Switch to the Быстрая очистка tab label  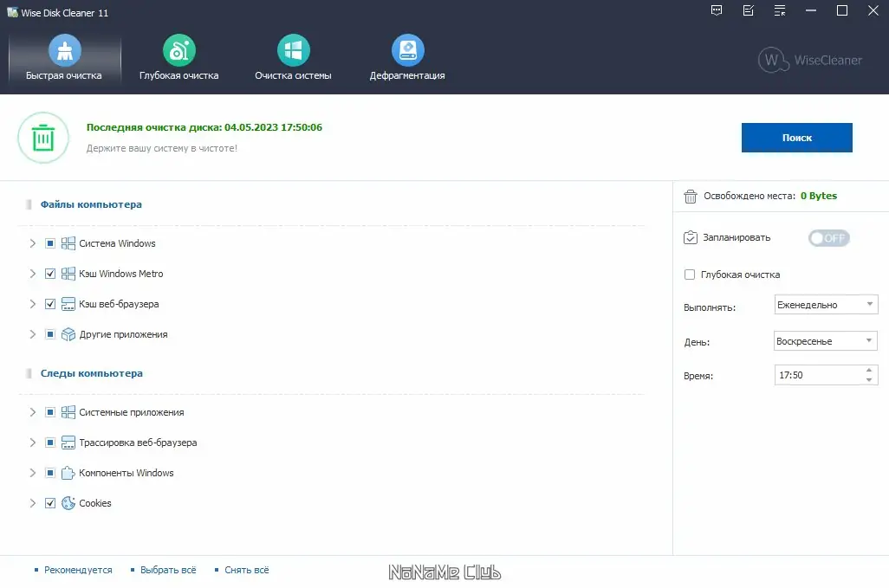[x=64, y=75]
